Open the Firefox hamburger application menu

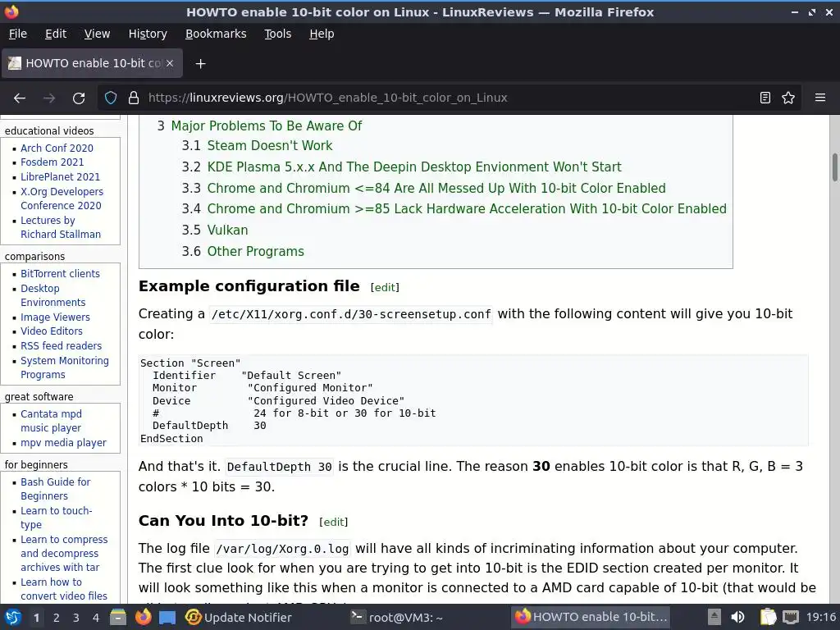pyautogui.click(x=820, y=98)
